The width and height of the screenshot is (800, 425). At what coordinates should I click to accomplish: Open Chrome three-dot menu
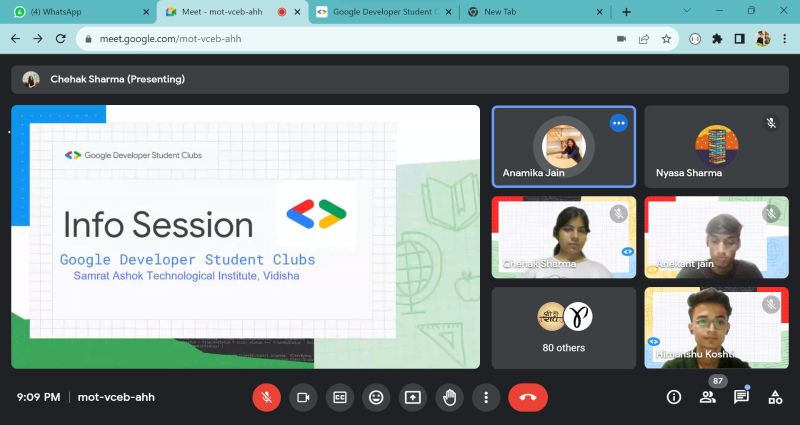pyautogui.click(x=785, y=39)
